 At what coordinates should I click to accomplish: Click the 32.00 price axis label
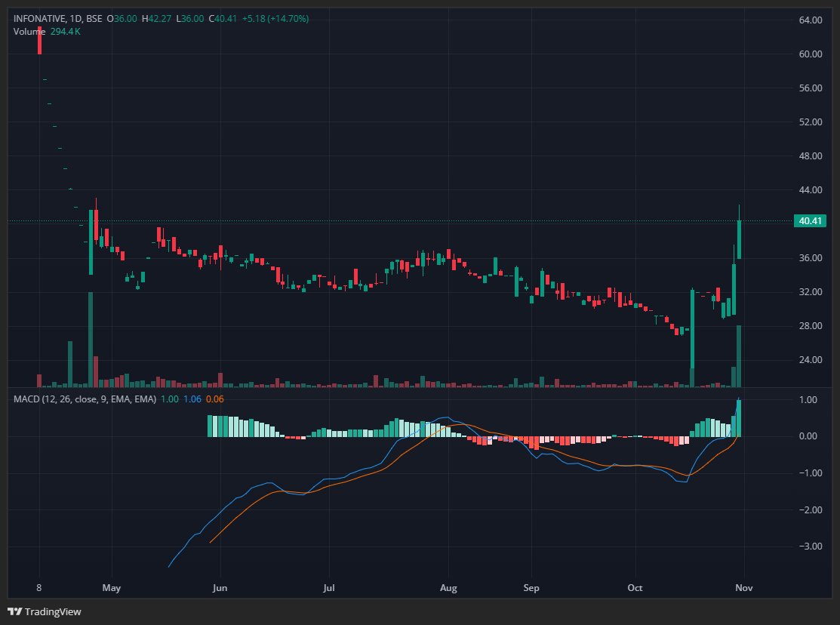coord(810,292)
